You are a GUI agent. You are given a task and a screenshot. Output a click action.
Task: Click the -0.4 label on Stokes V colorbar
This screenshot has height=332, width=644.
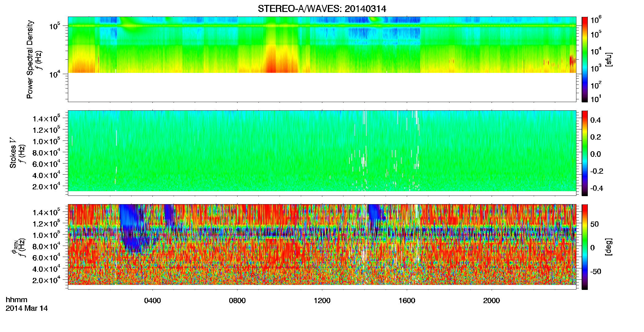(x=597, y=188)
